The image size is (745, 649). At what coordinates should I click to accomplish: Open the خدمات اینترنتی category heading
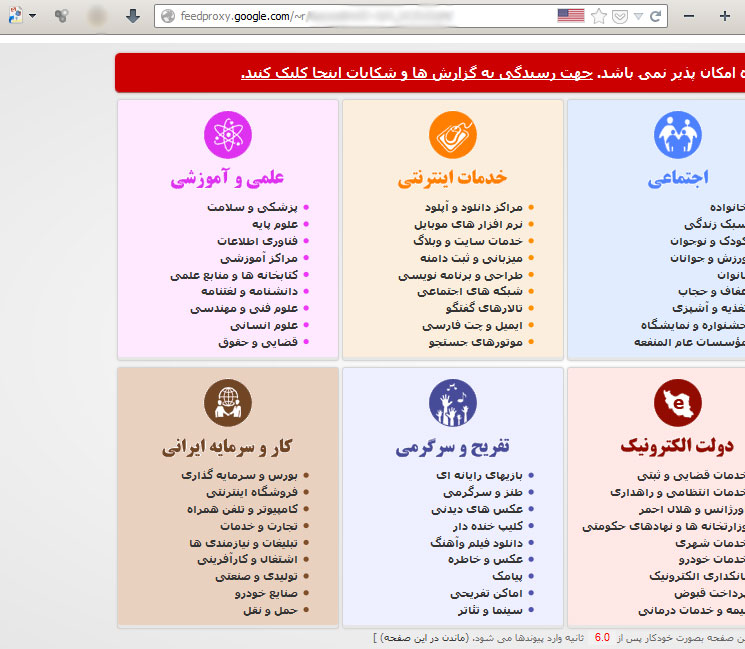452,179
